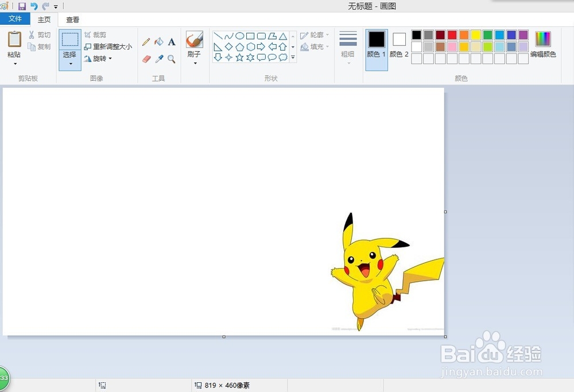
Task: Open Edit colors (编辑颜色) dialog
Action: click(543, 44)
